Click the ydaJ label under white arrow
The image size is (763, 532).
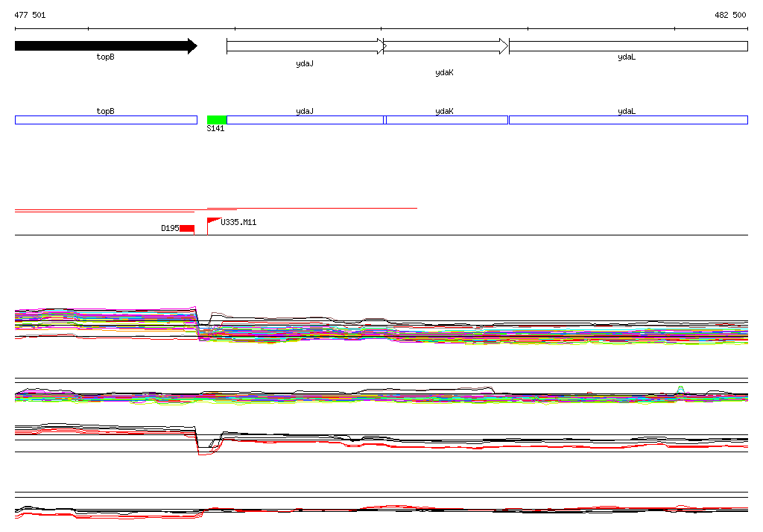[x=305, y=64]
